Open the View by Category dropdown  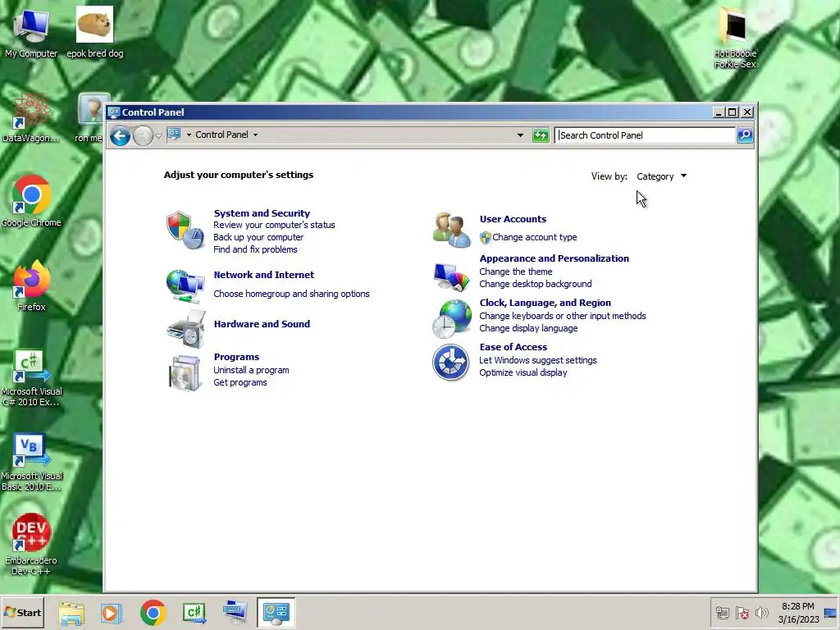(x=661, y=176)
